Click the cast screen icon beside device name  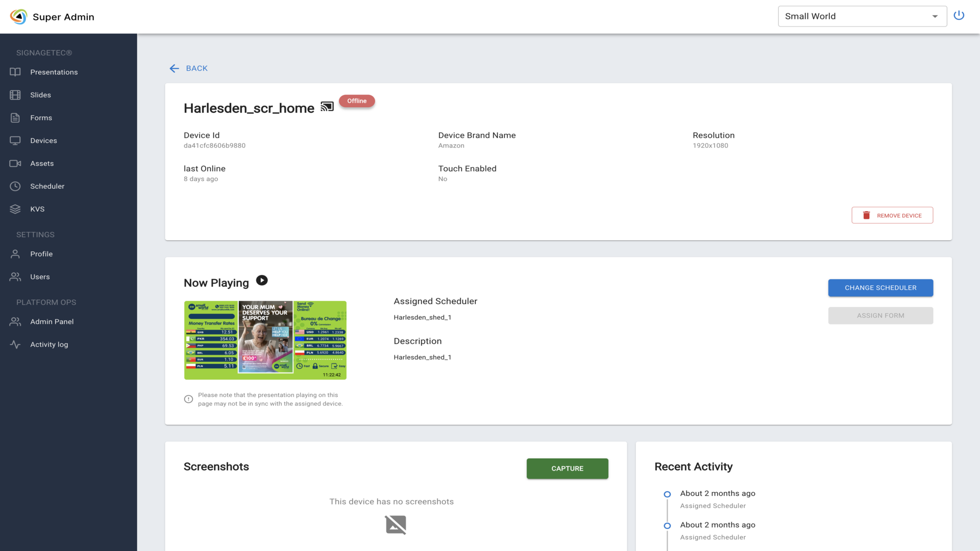(x=327, y=107)
